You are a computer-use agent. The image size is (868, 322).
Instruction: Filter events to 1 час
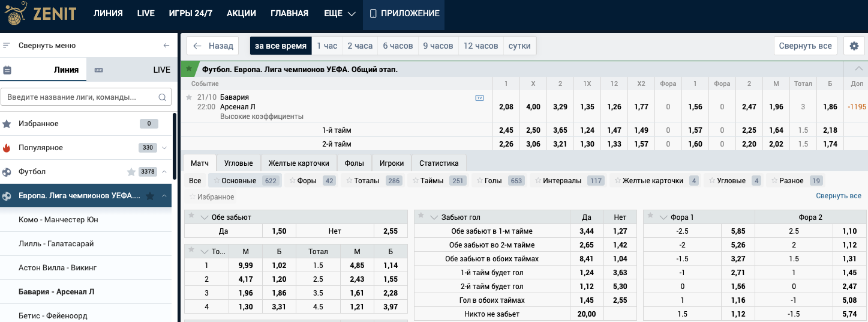pos(327,46)
